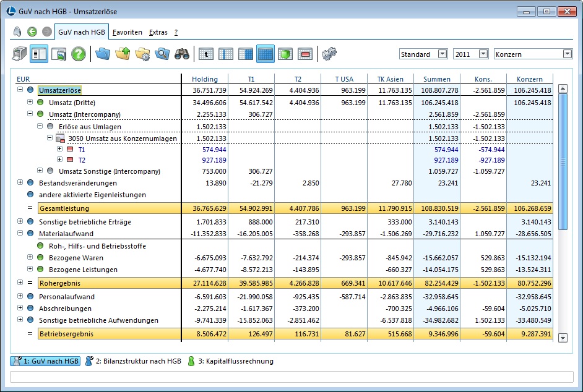The image size is (583, 392).
Task: Click the binoculars search icon
Action: (181, 54)
